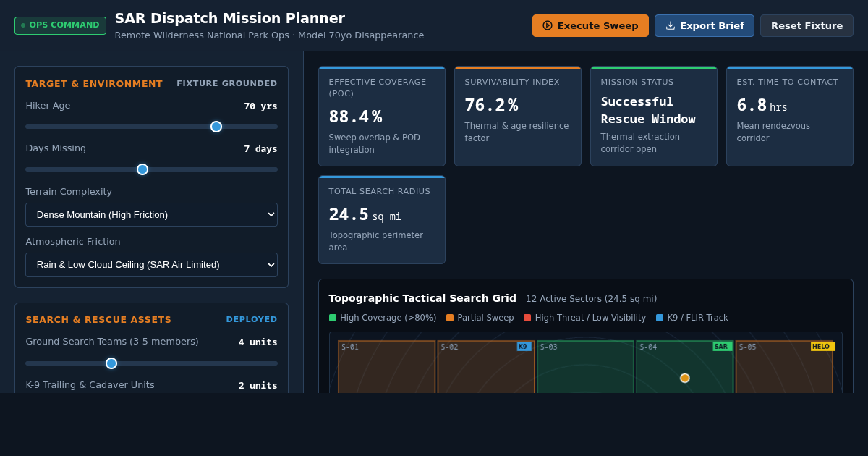Click the blue K9 / FLIR Track legend swatch
Viewport: 868px width, 456px height.
tap(660, 318)
